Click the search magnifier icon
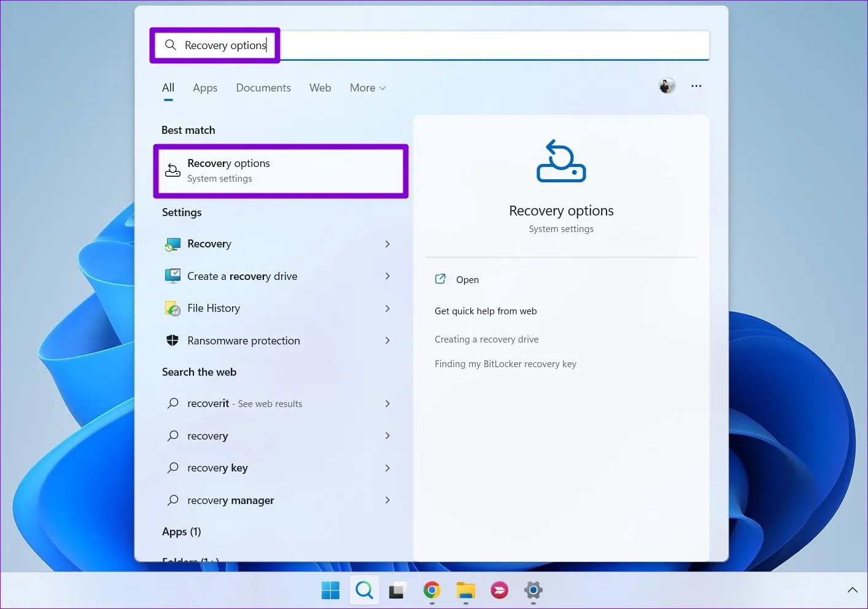This screenshot has height=609, width=868. coord(364,590)
